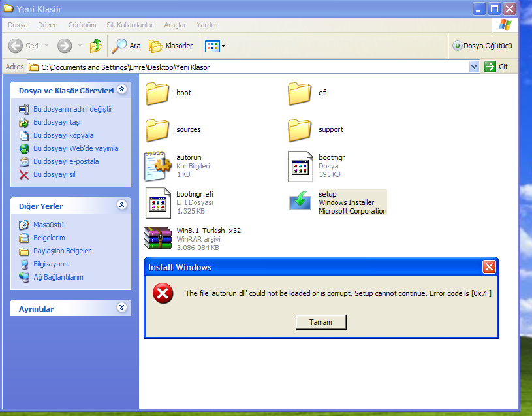The width and height of the screenshot is (532, 416).
Task: Go up one folder level icon
Action: point(96,46)
